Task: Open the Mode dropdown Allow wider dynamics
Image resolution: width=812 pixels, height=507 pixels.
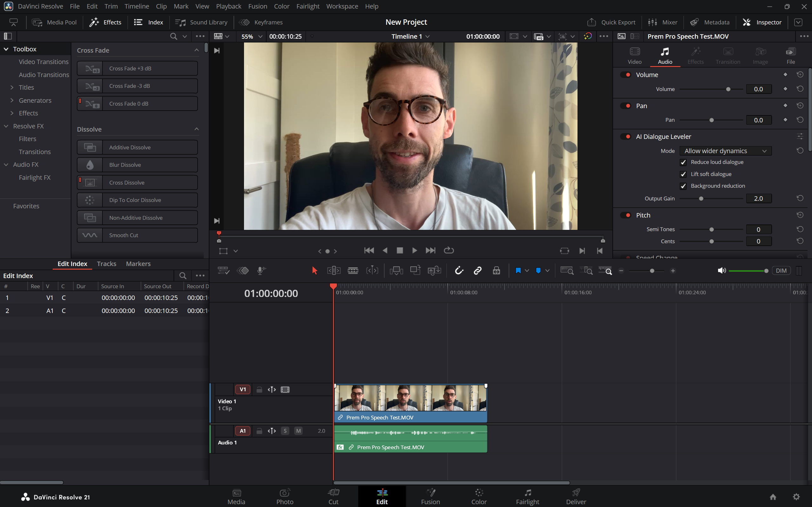Action: [725, 151]
